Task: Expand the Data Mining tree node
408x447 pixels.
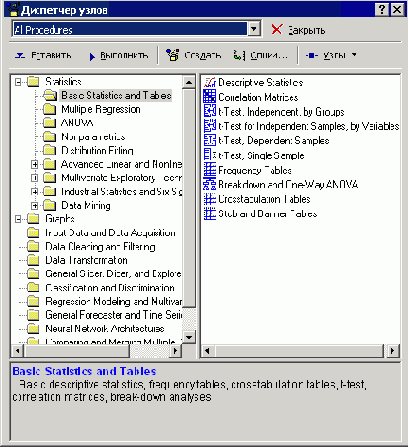Action: point(34,205)
